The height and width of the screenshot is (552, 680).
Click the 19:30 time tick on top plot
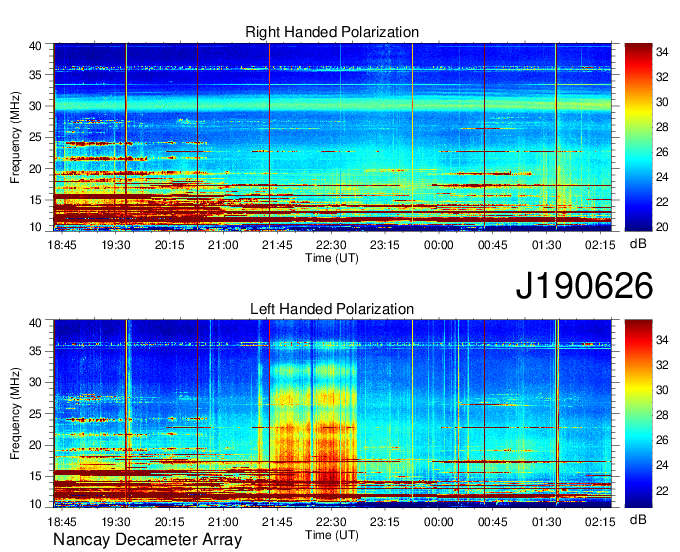point(116,245)
